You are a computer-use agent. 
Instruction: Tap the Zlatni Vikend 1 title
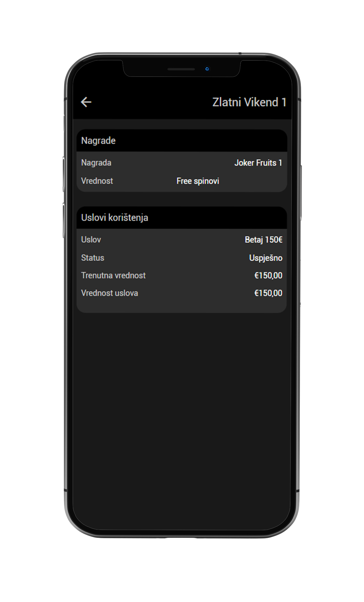(249, 102)
